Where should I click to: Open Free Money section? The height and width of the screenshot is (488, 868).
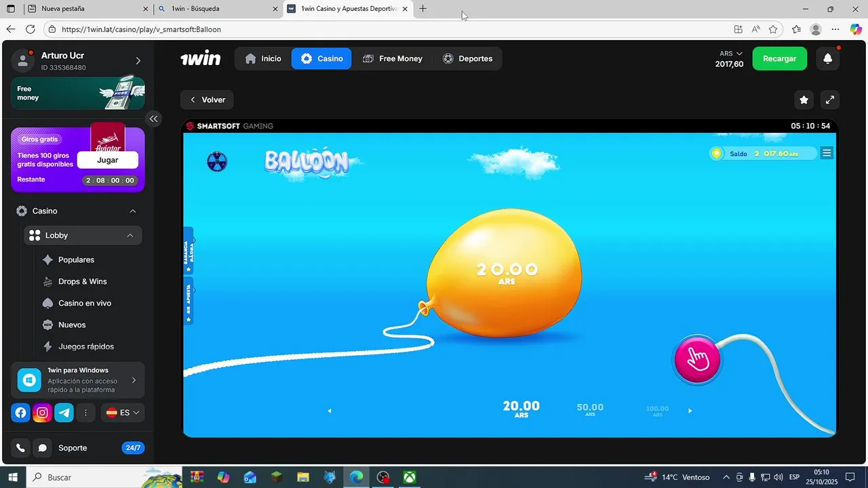393,58
